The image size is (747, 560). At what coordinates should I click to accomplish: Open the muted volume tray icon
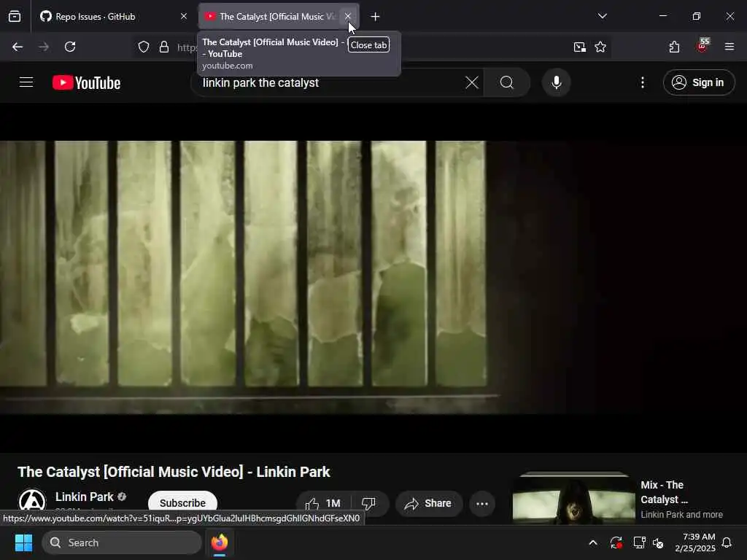[659, 542]
